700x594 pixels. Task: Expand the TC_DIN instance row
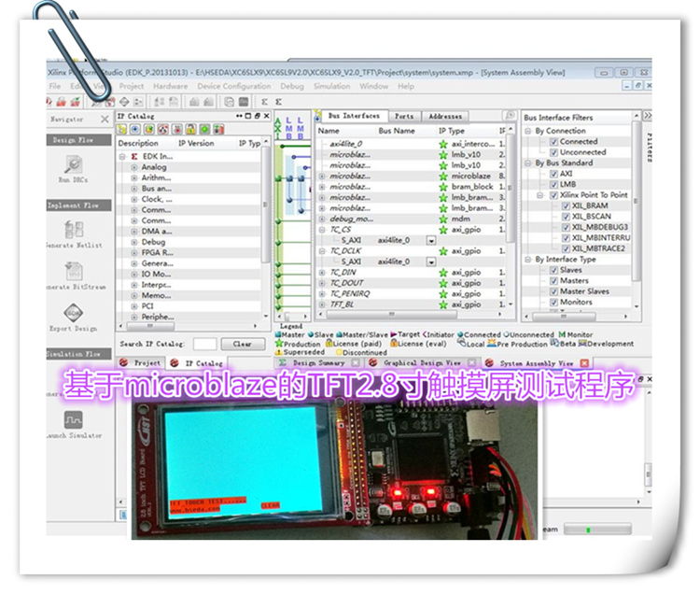tap(322, 273)
